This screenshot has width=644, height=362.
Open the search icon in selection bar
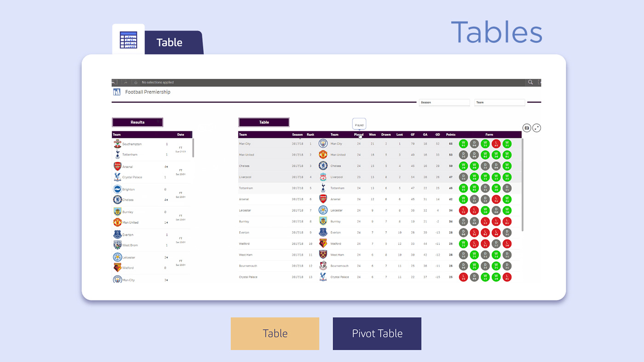pyautogui.click(x=530, y=83)
